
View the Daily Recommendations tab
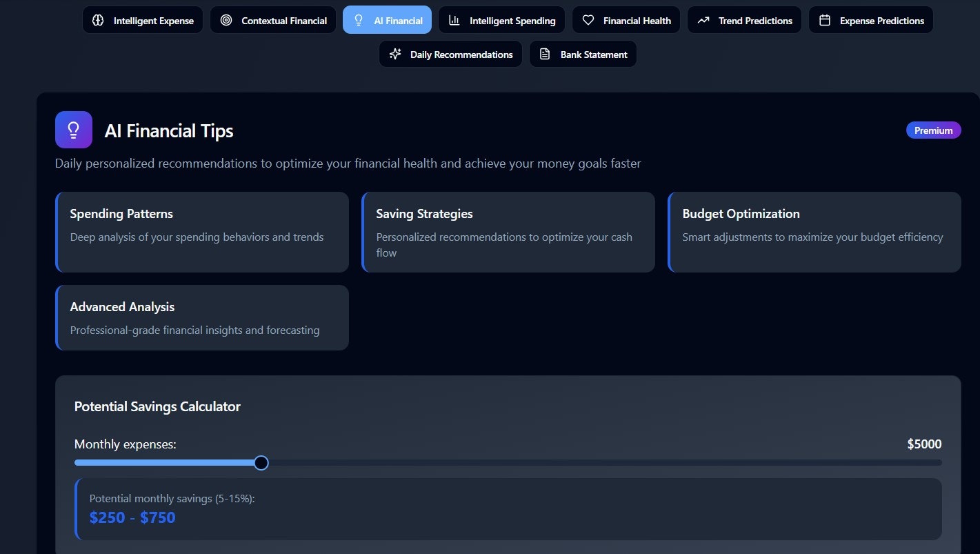click(x=450, y=54)
